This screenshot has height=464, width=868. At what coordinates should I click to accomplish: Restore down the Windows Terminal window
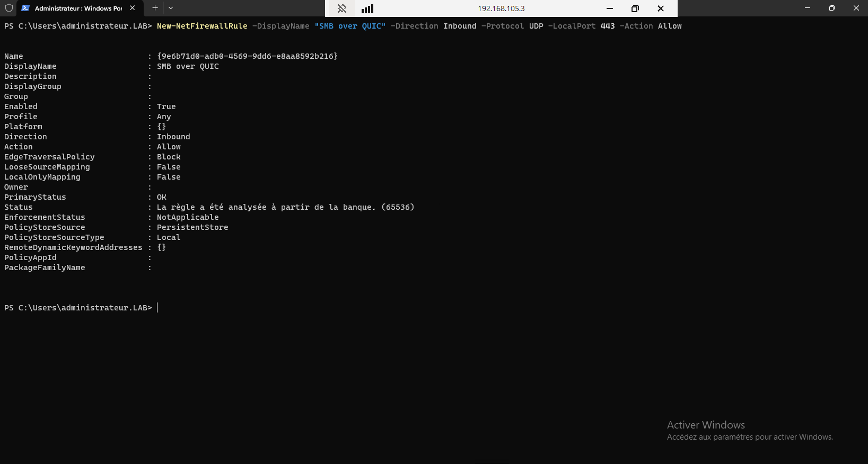(x=832, y=8)
